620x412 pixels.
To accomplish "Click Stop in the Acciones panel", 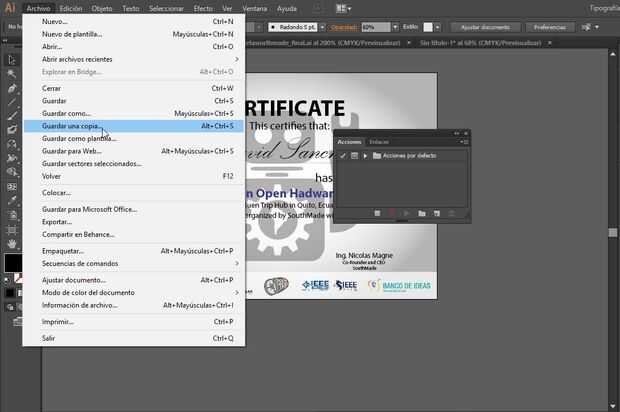I will [x=377, y=214].
